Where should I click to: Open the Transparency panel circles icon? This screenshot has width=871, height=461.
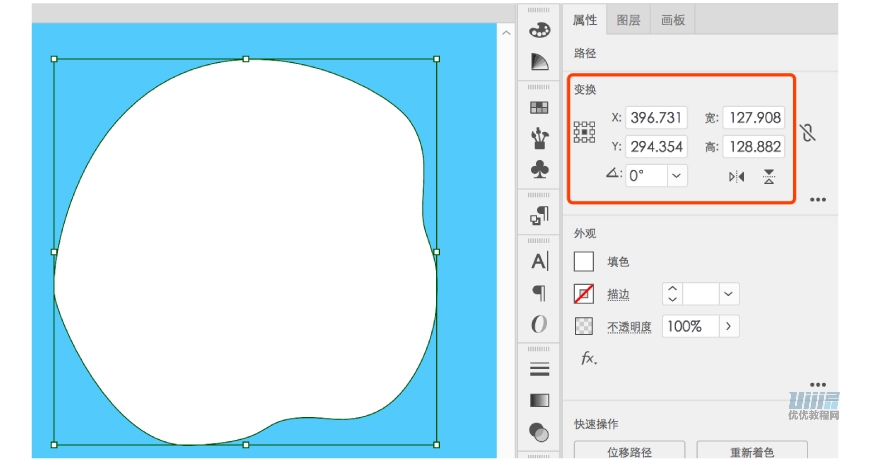[x=539, y=432]
